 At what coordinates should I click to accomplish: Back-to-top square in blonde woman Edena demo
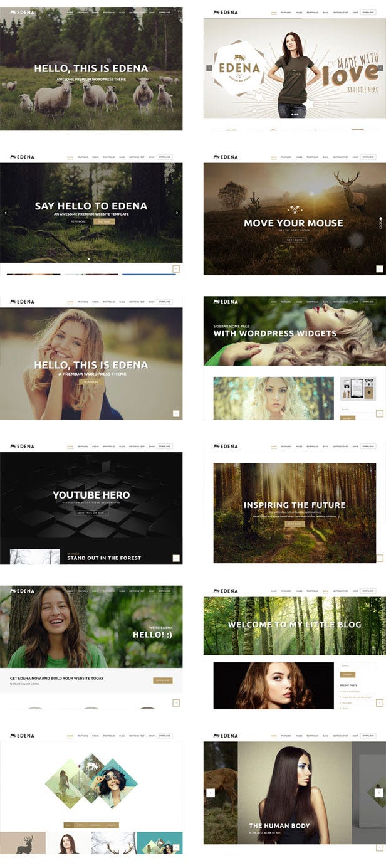click(176, 413)
